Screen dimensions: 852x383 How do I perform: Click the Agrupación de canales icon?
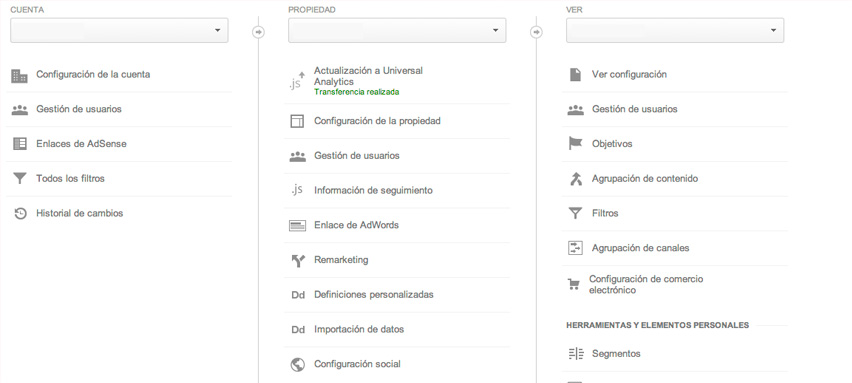click(575, 248)
